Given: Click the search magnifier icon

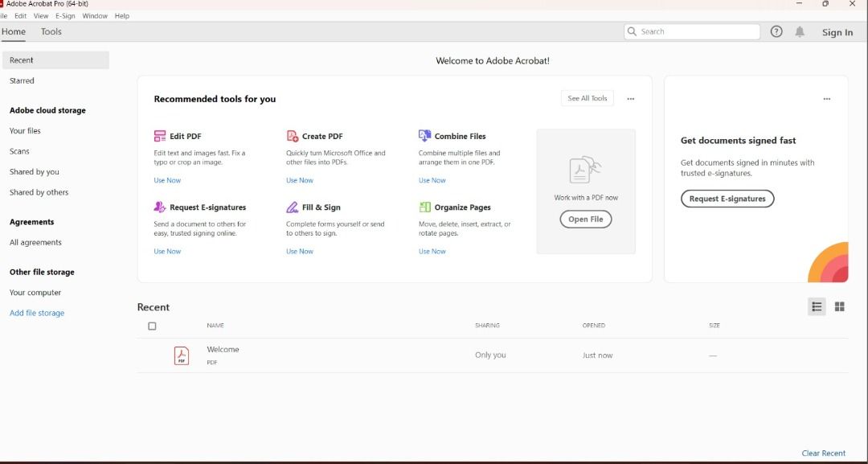Looking at the screenshot, I should (632, 31).
